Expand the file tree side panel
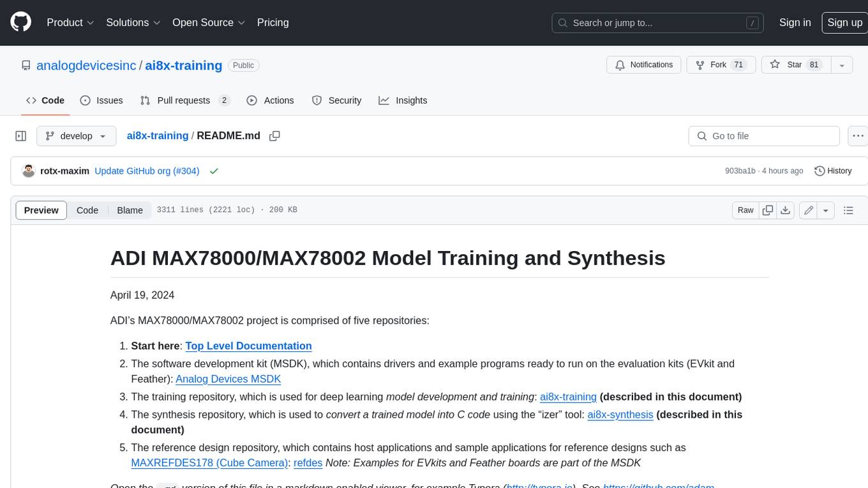This screenshot has width=868, height=488. coord(21,136)
